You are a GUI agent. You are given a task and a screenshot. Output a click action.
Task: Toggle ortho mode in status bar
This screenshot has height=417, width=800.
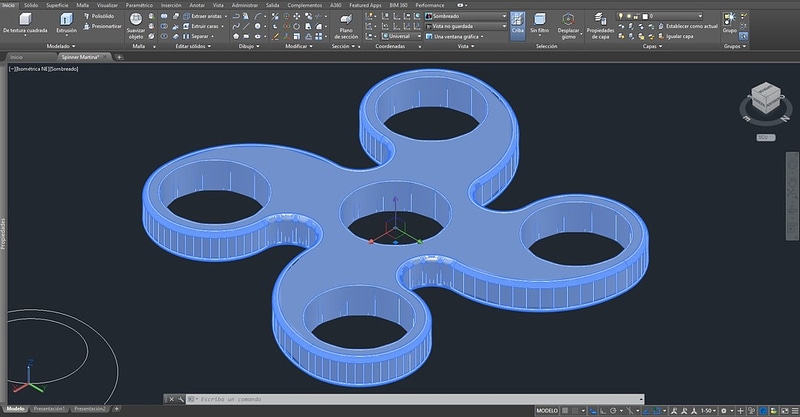[x=603, y=410]
